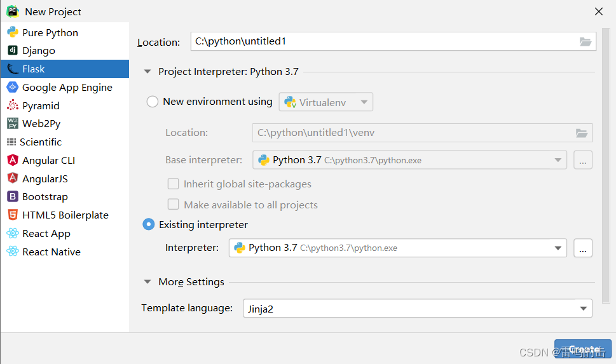
Task: Open the Template language dropdown
Action: tap(584, 309)
